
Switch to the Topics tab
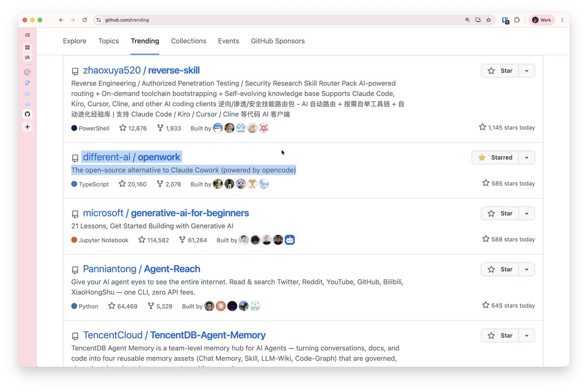pos(108,41)
